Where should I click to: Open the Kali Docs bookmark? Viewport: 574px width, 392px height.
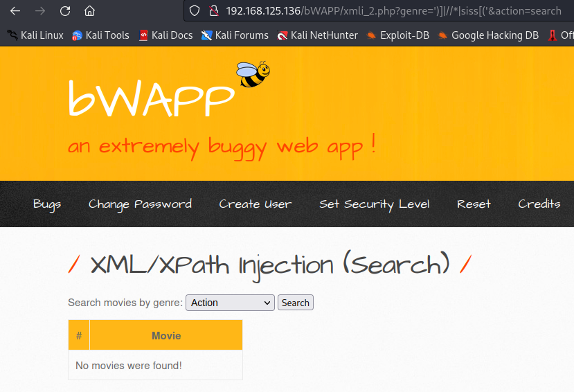[x=166, y=35]
